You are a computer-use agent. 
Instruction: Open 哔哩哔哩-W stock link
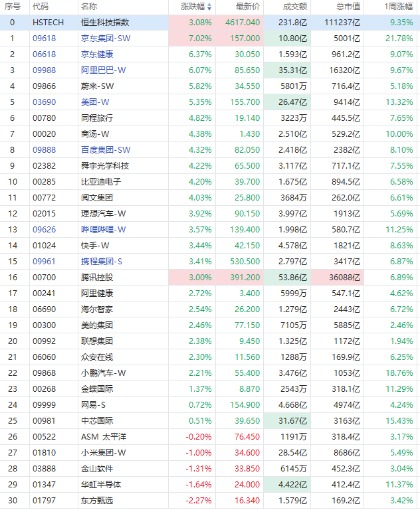[x=104, y=230]
